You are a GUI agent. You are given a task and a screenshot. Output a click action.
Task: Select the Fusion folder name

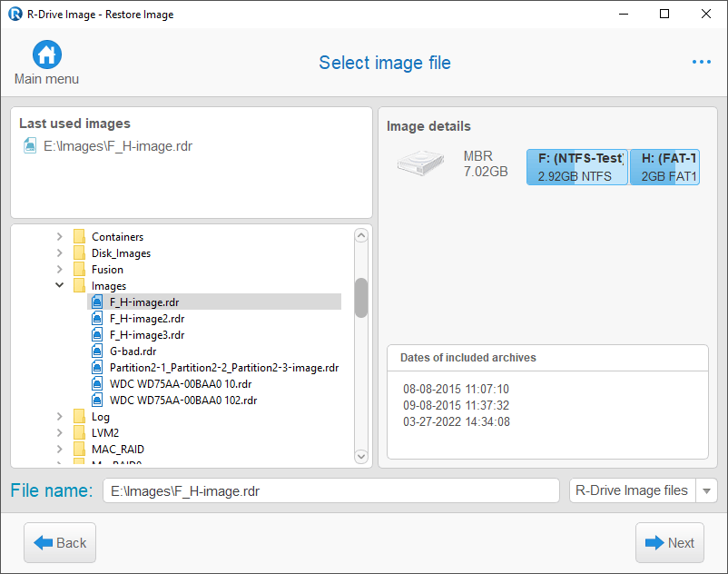pos(107,270)
